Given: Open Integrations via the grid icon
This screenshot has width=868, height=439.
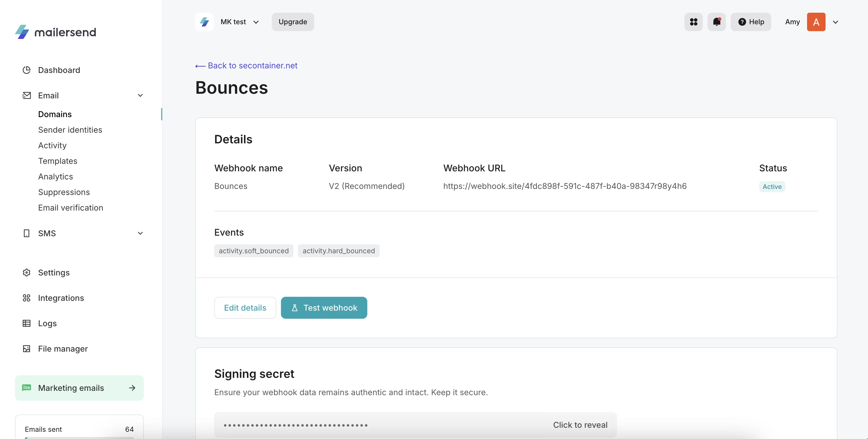Looking at the screenshot, I should coord(26,298).
